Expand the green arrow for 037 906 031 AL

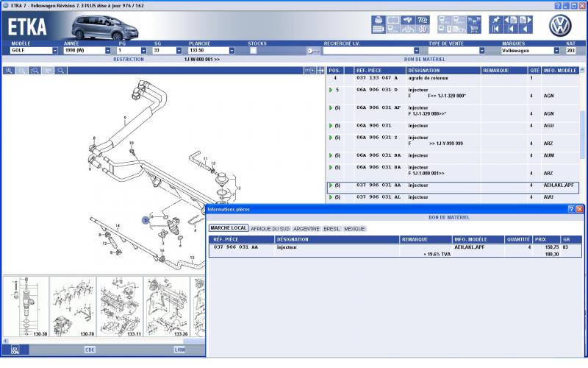point(331,197)
